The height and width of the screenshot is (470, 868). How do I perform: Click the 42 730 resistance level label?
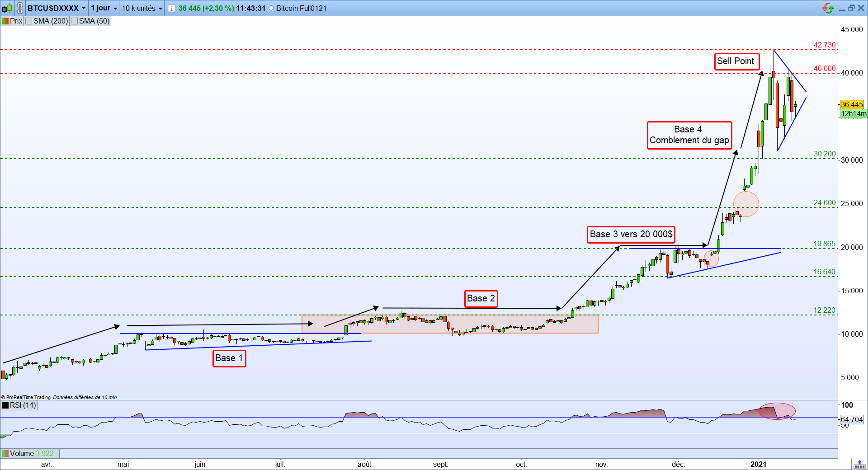click(825, 45)
